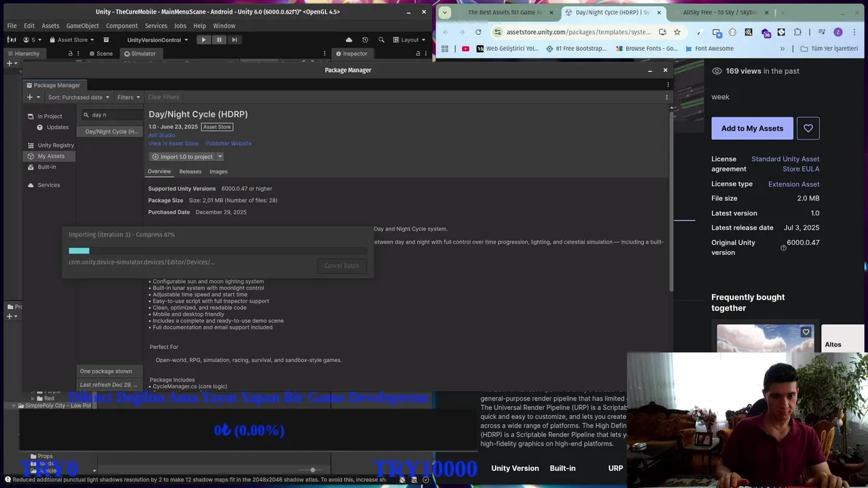Switch to the Images tab
Image resolution: width=868 pixels, height=488 pixels.
pos(218,171)
